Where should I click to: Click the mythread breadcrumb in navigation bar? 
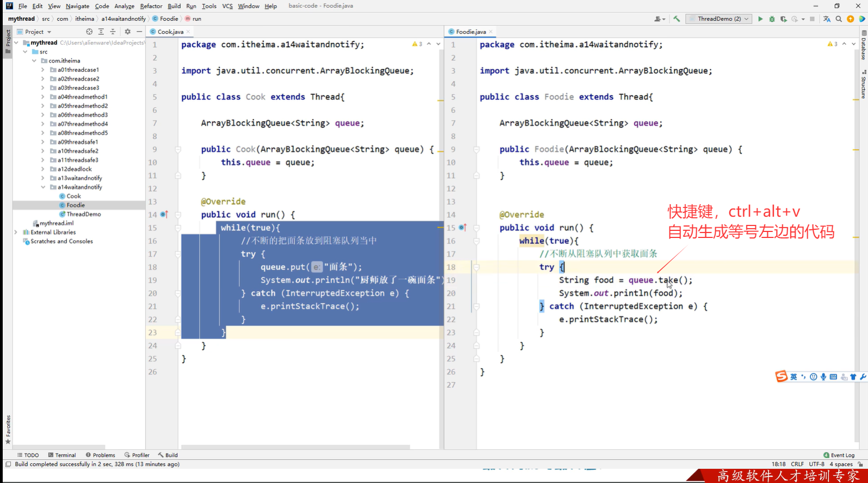(x=21, y=19)
